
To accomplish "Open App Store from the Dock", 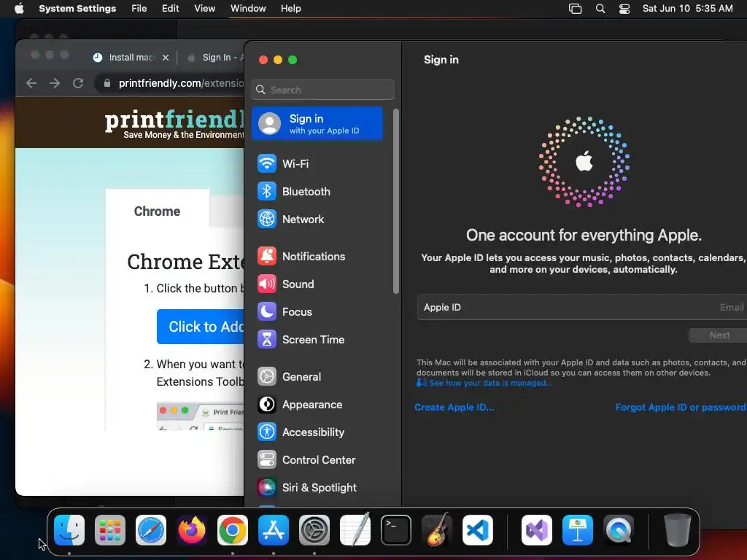I will pos(274,530).
